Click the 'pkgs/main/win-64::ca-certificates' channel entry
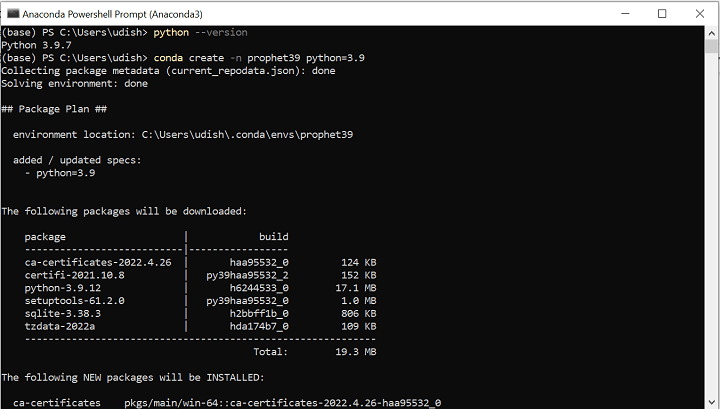720x409 pixels. 282,403
